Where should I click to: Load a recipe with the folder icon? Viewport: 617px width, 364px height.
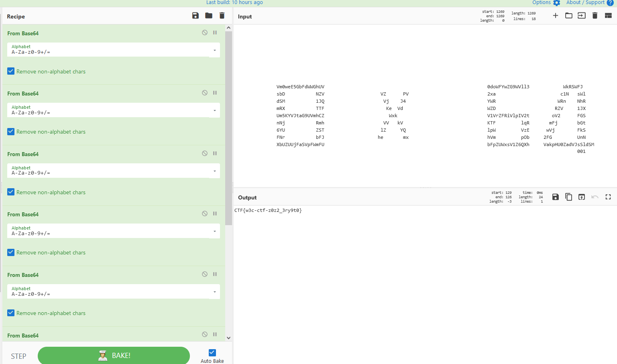[209, 16]
